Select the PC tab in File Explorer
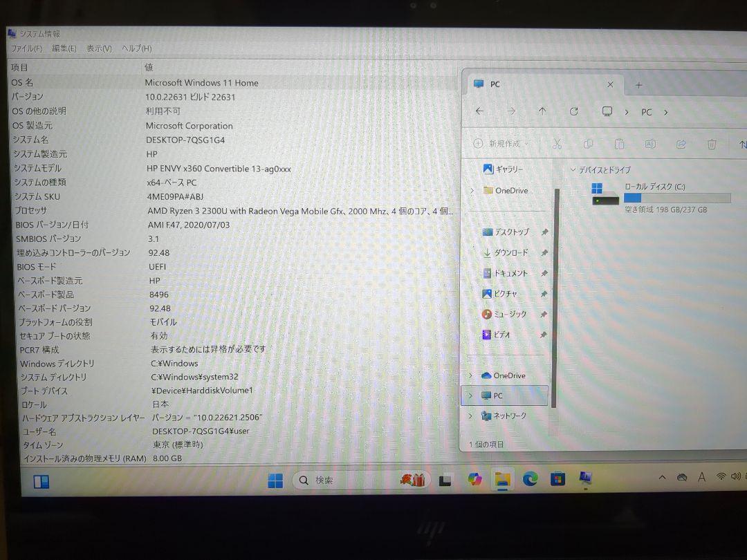The height and width of the screenshot is (560, 747). (543, 84)
